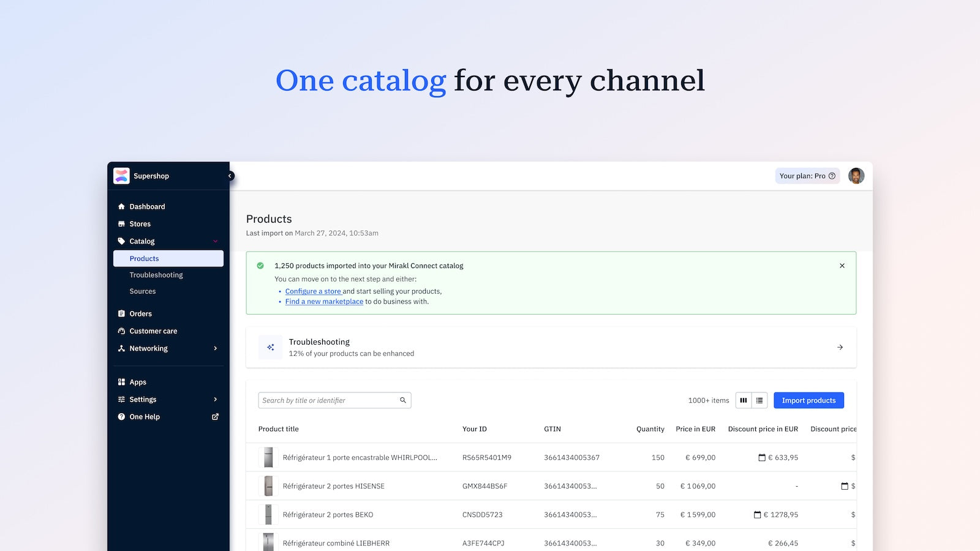Switch to column view for products
980x551 pixels.
(x=743, y=400)
